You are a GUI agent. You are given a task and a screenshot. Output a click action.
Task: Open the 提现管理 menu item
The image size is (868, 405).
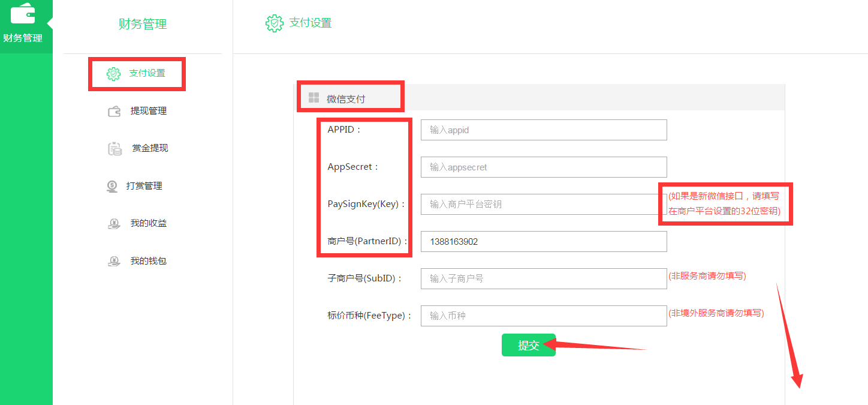pyautogui.click(x=149, y=111)
